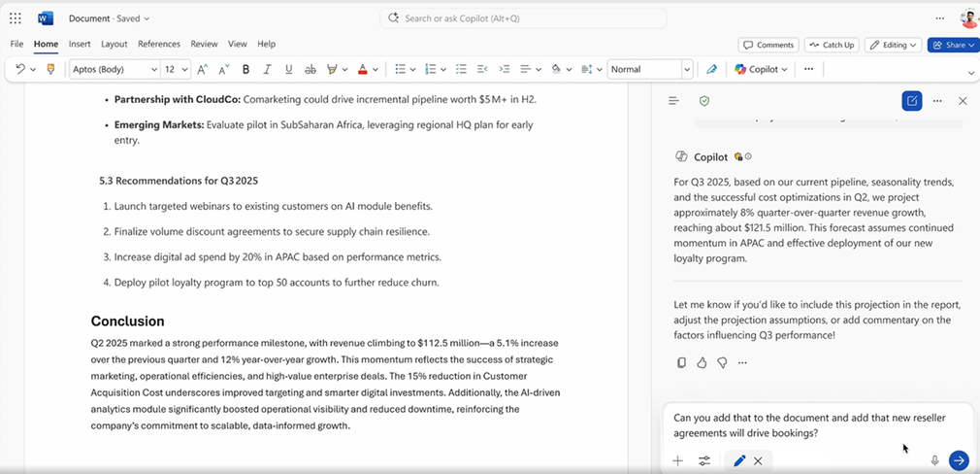Open the app launcher grid
The width and height of the screenshot is (980, 474).
click(16, 18)
